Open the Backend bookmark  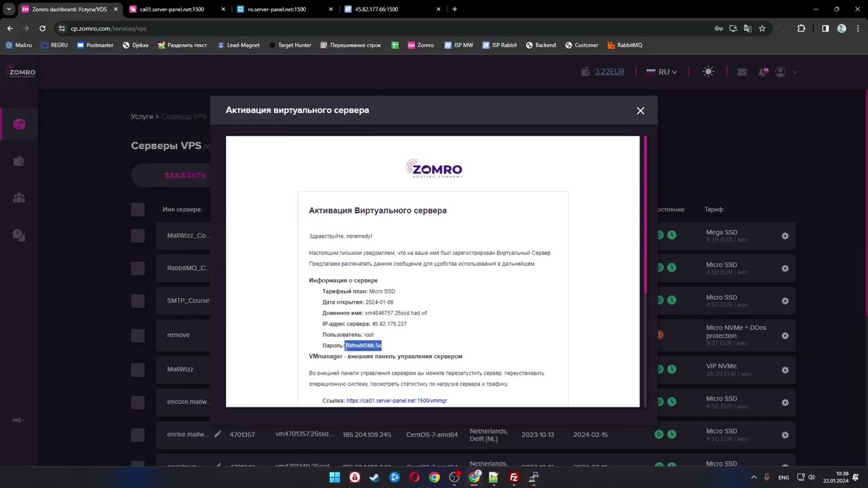tap(540, 45)
